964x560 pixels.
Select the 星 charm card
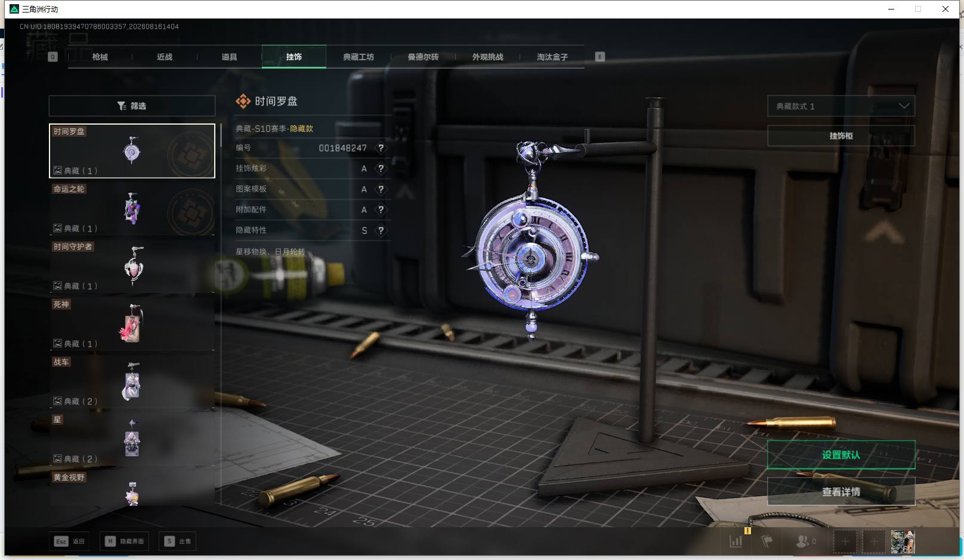click(132, 440)
